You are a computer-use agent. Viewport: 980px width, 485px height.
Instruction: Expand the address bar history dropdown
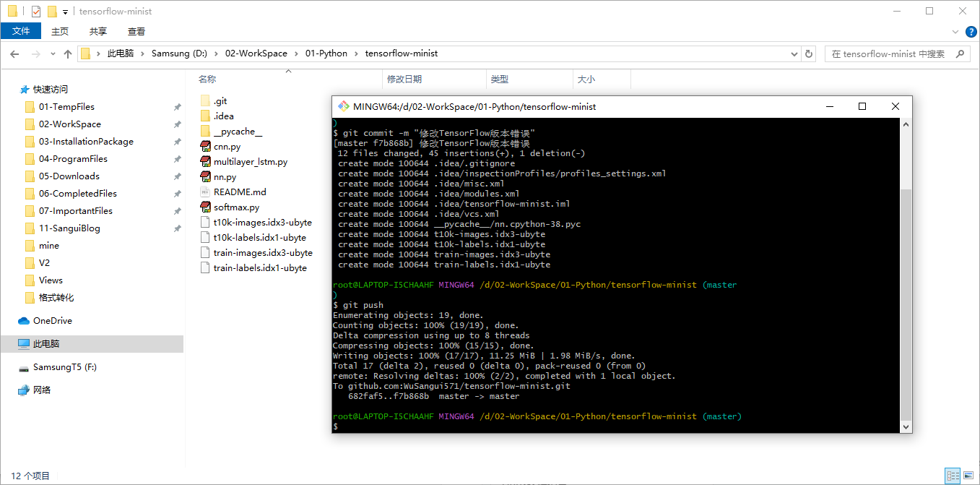[x=795, y=53]
